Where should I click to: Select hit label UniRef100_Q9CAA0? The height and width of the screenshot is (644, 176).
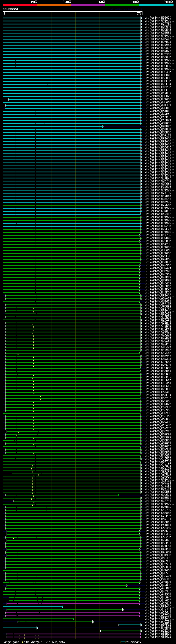(x=158, y=66)
